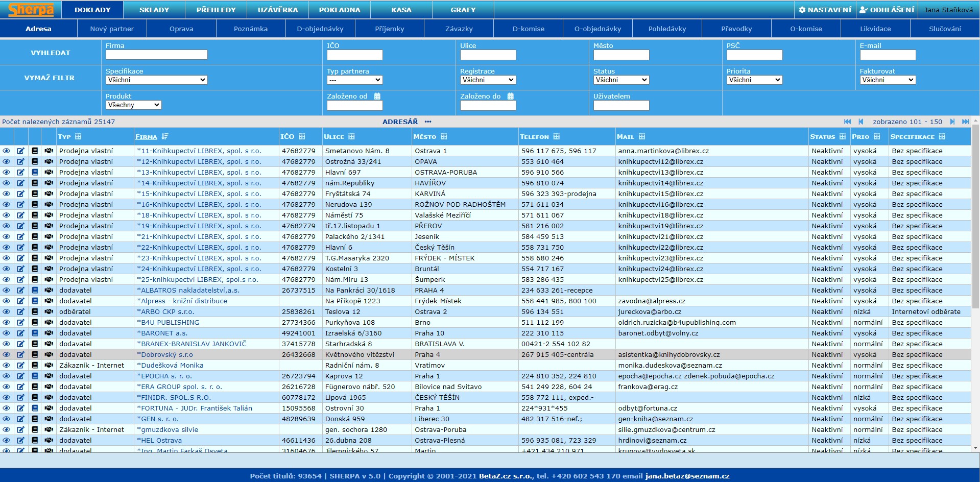Click the eye icon for EPOCHA s. r. o.

(7, 376)
